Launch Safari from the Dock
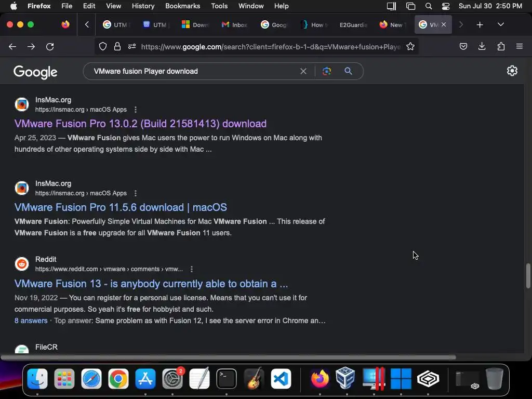 tap(91, 379)
